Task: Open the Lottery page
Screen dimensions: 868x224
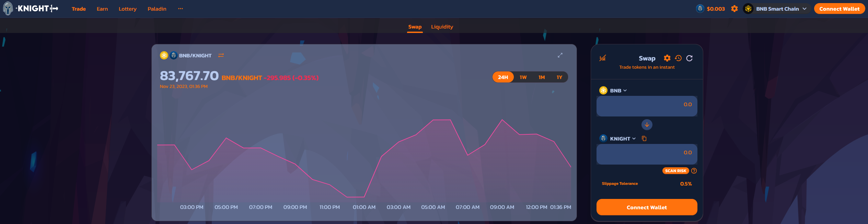Action: (128, 9)
